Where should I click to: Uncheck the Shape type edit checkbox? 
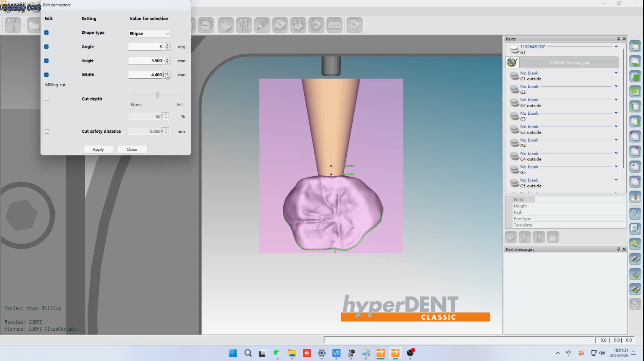pyautogui.click(x=46, y=33)
